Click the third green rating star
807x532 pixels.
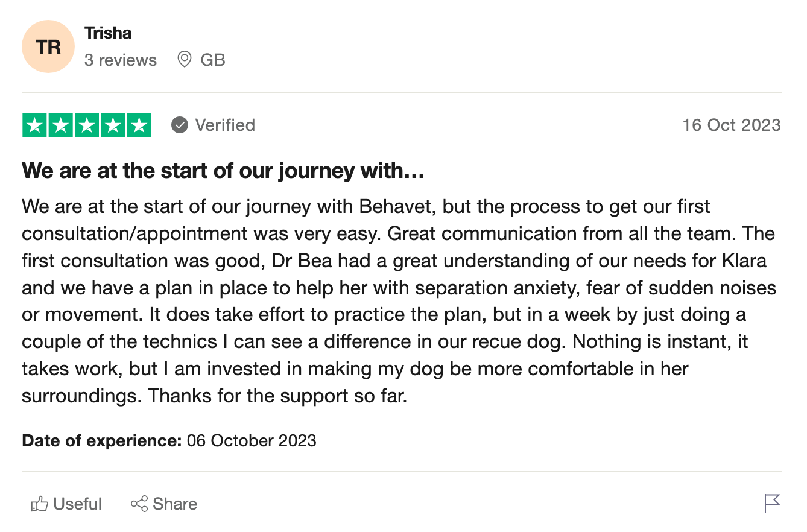(x=87, y=125)
